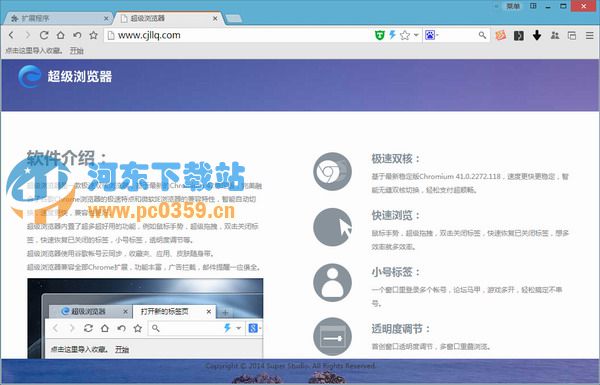Open a new tab with the tab-strip button

[x=234, y=18]
